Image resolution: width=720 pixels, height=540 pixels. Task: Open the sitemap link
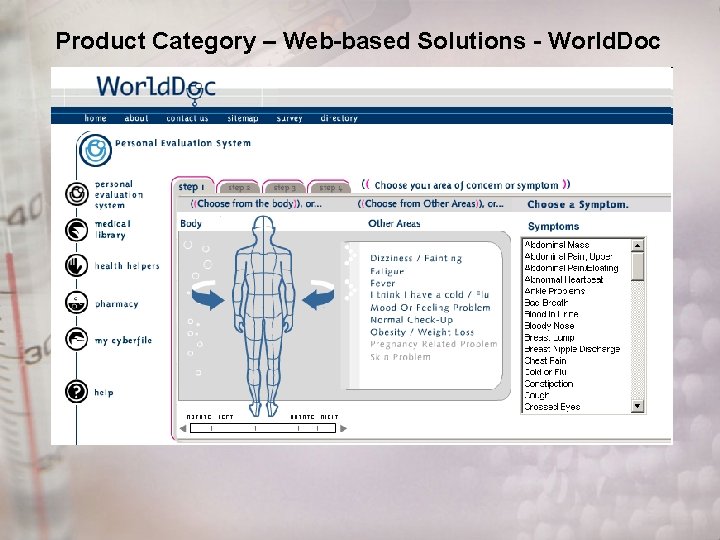(x=243, y=118)
